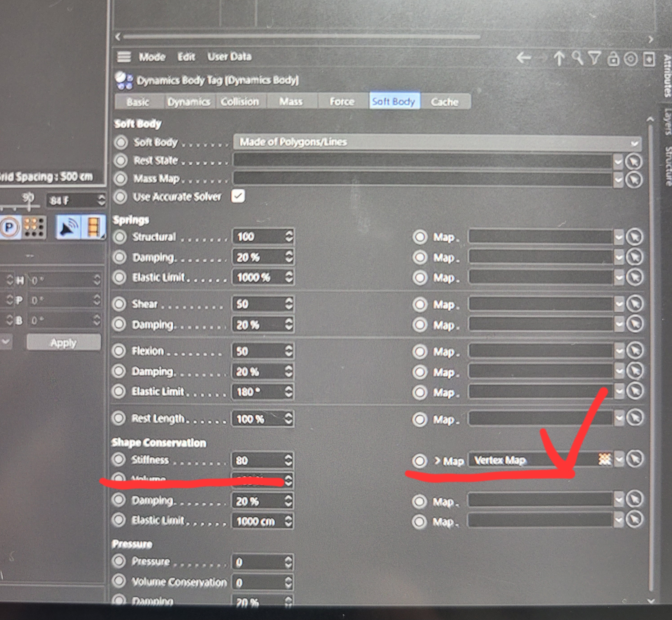
Task: Open dropdown arrow for Structural Map
Action: (x=619, y=238)
